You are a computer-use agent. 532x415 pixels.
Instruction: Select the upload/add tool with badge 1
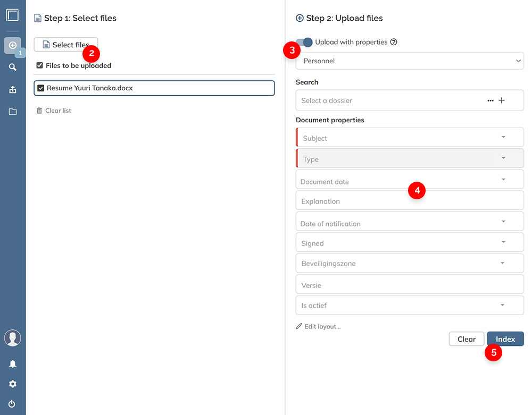tap(12, 46)
